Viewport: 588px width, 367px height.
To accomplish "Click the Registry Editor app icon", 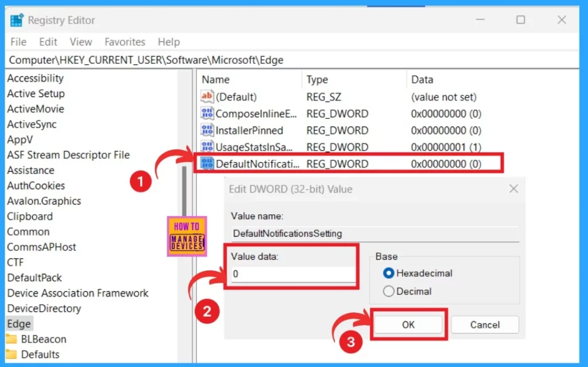I will tap(17, 20).
